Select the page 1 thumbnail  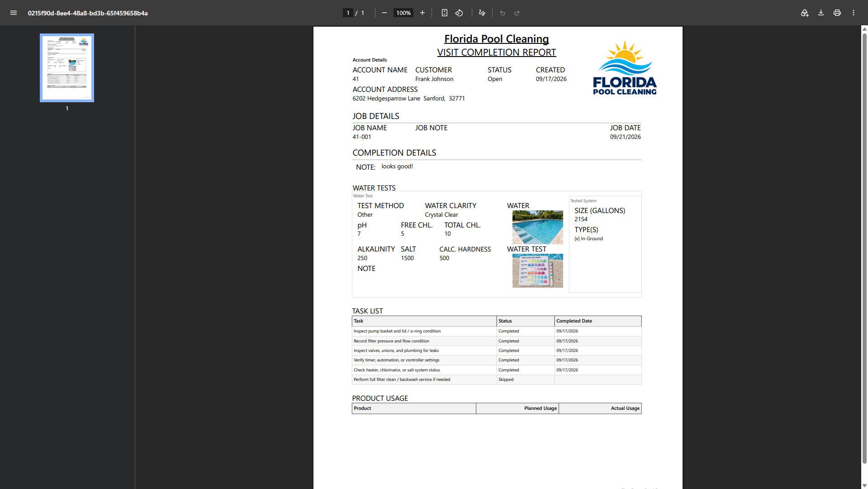[67, 68]
